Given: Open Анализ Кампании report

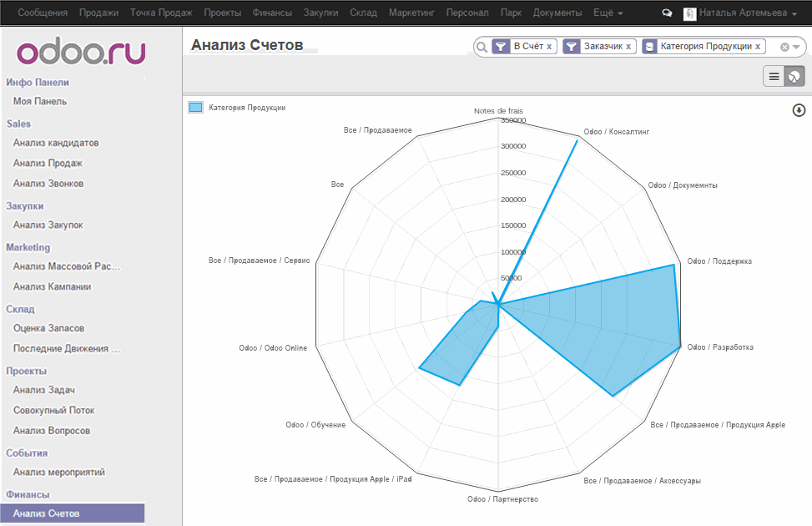Looking at the screenshot, I should click(x=52, y=286).
